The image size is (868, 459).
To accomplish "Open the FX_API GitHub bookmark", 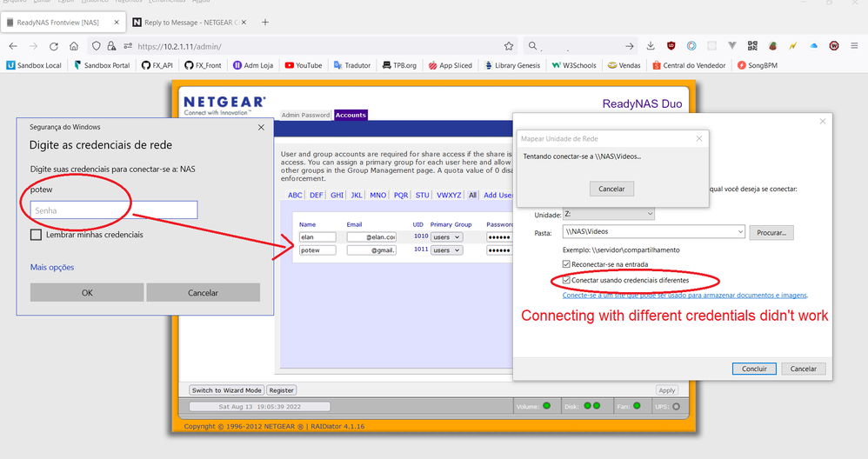I will (157, 65).
